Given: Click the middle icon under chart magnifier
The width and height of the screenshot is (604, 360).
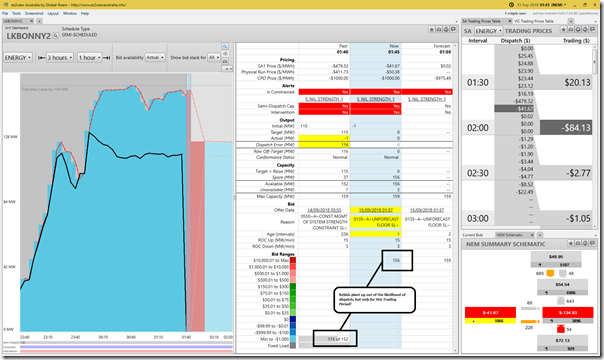Looking at the screenshot, I should coord(225,54).
